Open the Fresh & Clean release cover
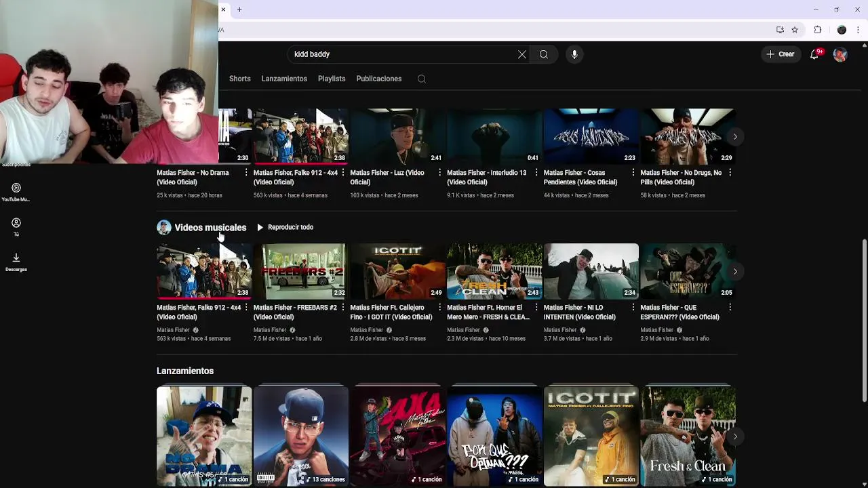The height and width of the screenshot is (488, 868). coord(688,436)
